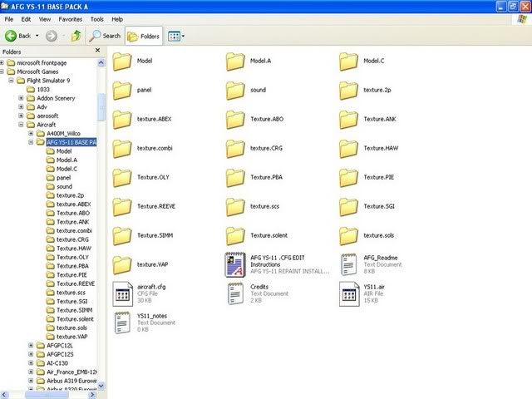This screenshot has width=532, height=399.
Task: Open the Favorites menu
Action: [x=70, y=19]
